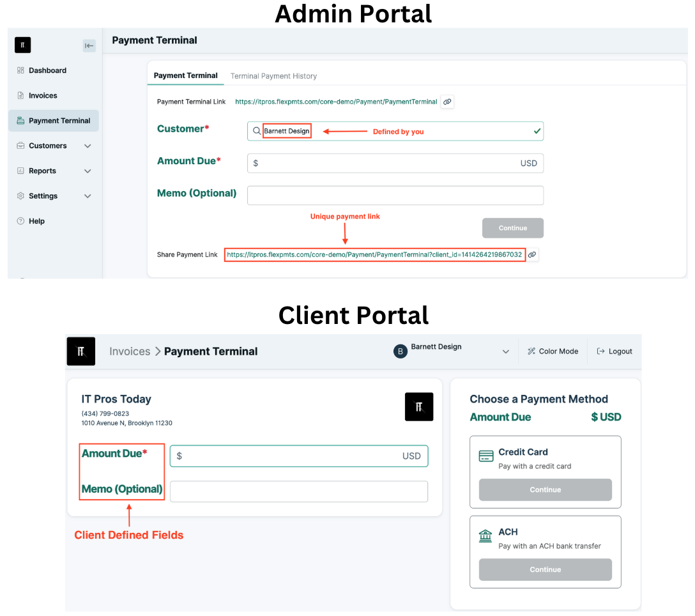This screenshot has width=695, height=616.
Task: Expand the Customers section in the sidebar
Action: click(x=88, y=146)
